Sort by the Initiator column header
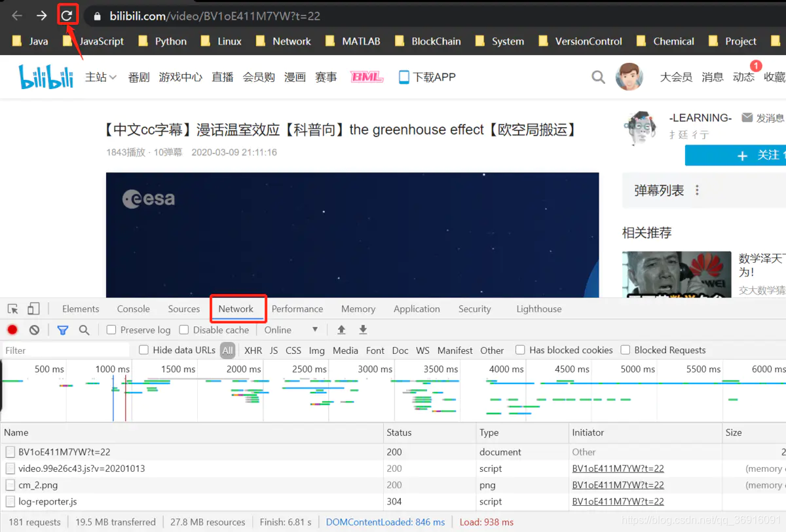Screen dimensions: 786x532 645,432
